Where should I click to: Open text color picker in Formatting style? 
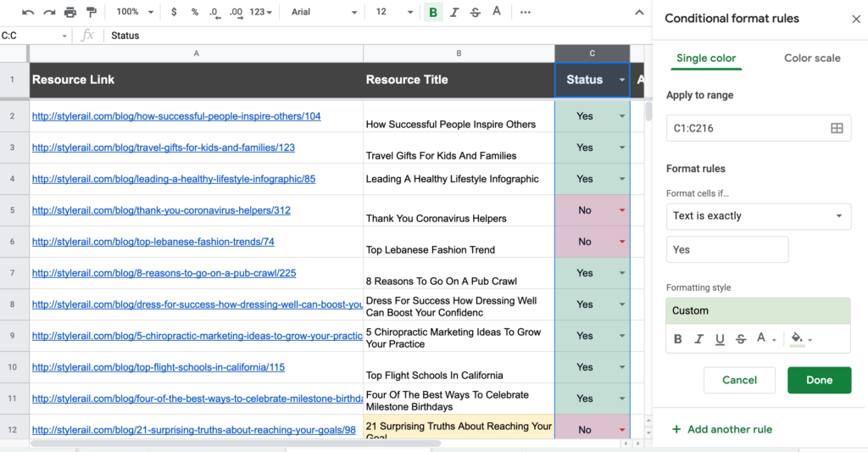point(765,338)
